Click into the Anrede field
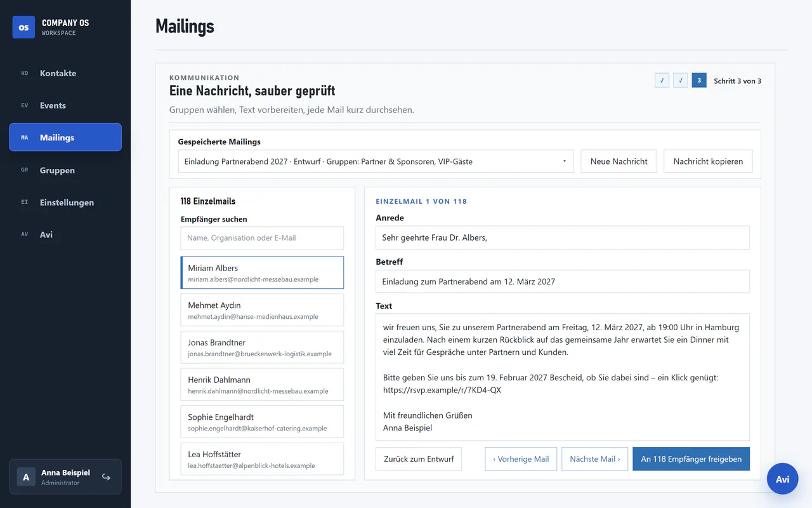812x508 pixels. (x=563, y=237)
